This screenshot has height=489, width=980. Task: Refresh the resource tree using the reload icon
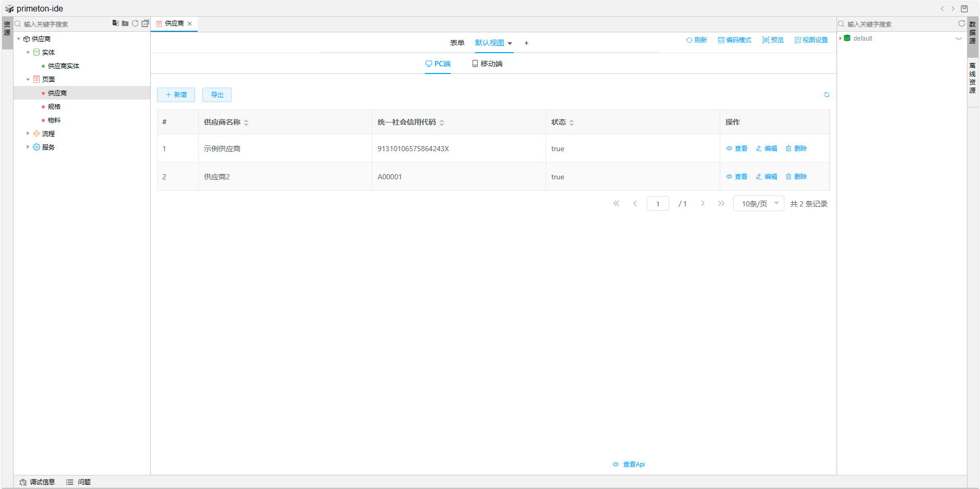tap(135, 23)
